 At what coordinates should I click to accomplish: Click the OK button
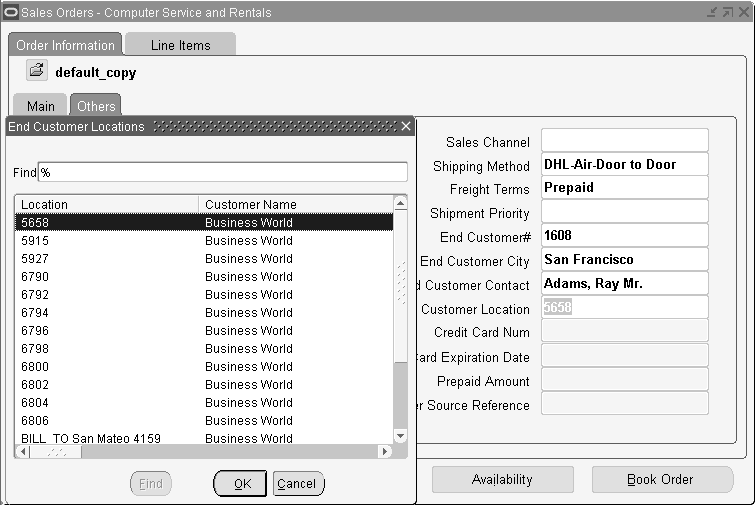coord(240,483)
